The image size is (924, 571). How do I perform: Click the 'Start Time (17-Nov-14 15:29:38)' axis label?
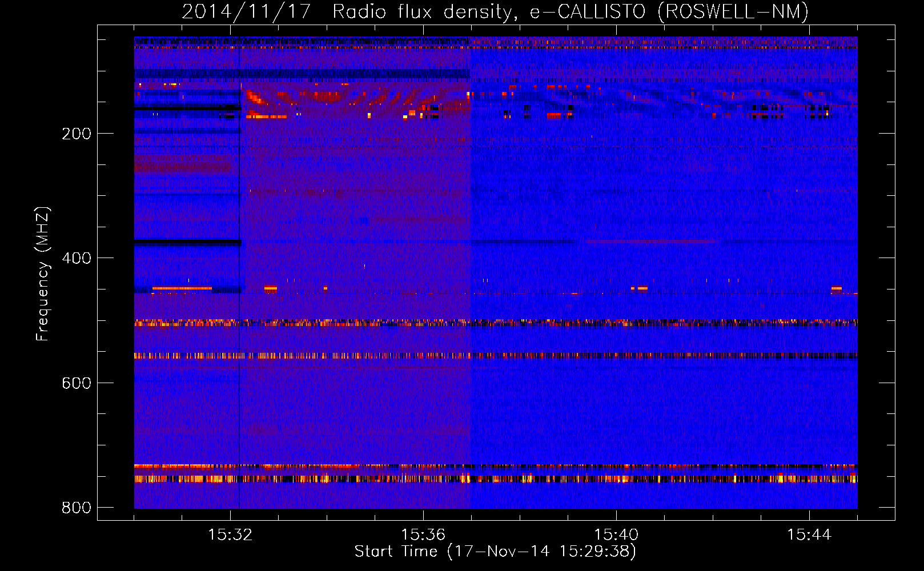[495, 552]
